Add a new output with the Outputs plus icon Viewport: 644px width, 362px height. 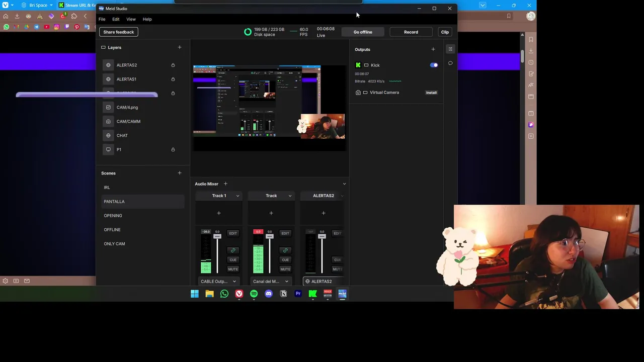click(x=433, y=49)
